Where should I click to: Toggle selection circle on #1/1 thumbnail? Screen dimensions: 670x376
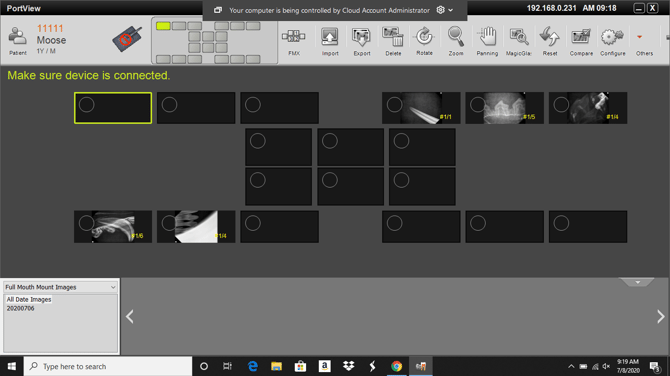(x=394, y=104)
